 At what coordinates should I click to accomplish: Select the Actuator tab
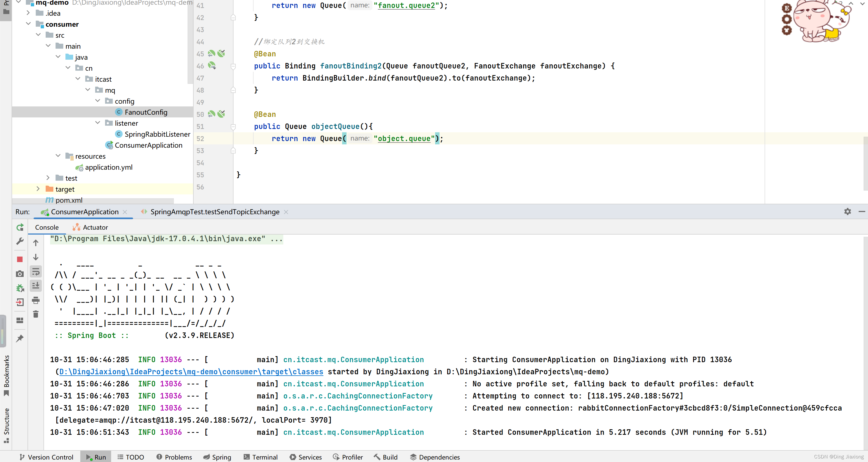coord(90,227)
